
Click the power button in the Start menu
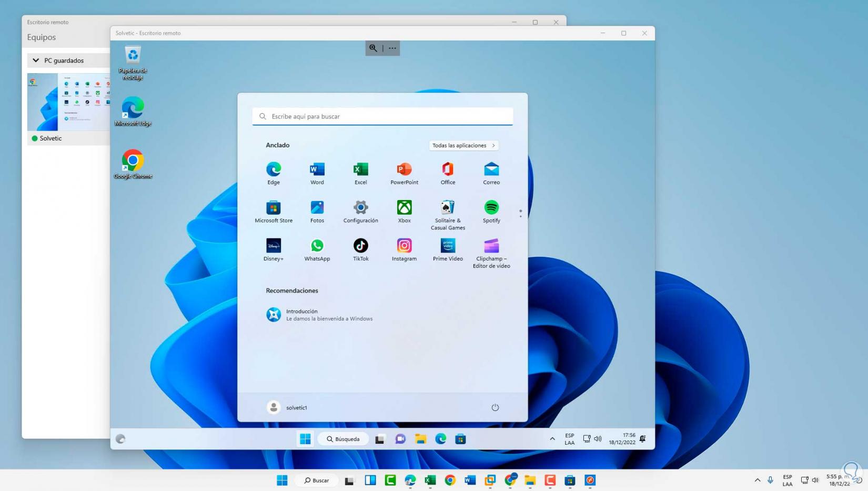pos(495,407)
